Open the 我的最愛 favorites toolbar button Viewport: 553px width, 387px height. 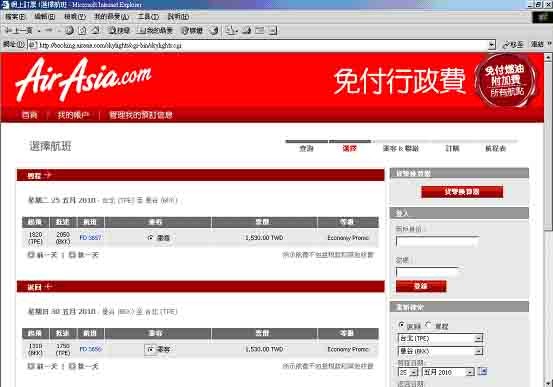pos(155,30)
